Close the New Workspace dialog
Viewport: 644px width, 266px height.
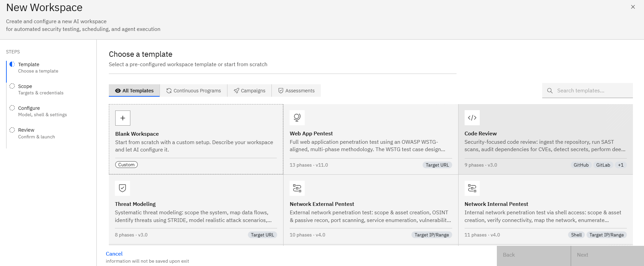(633, 7)
